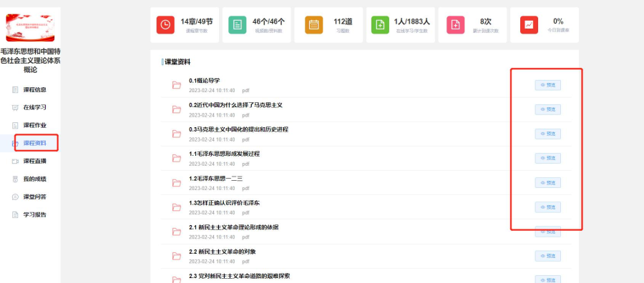Click the folder icon for 0.1概论导学
Screen dimensions: 644x283
pos(177,85)
